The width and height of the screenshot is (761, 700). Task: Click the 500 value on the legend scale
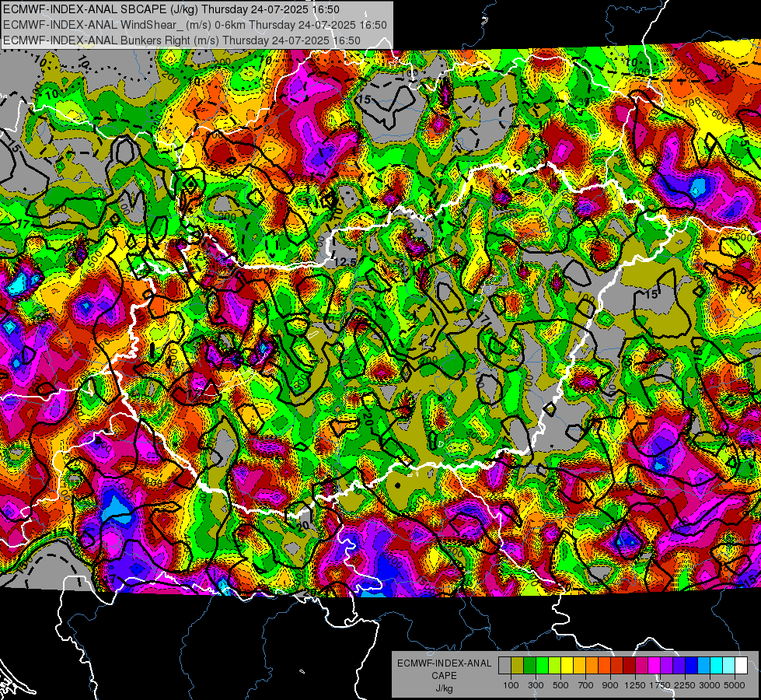coord(560,685)
